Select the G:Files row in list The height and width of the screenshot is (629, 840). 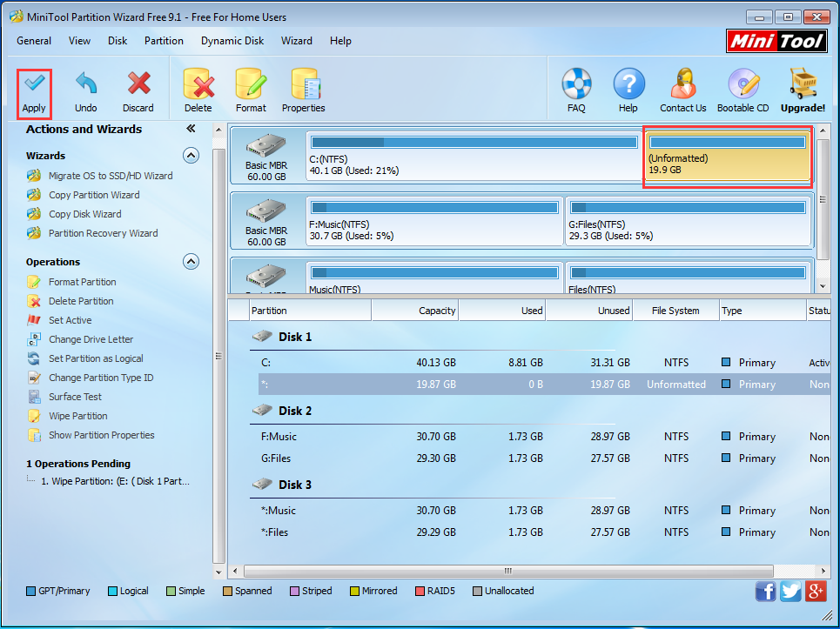point(544,458)
